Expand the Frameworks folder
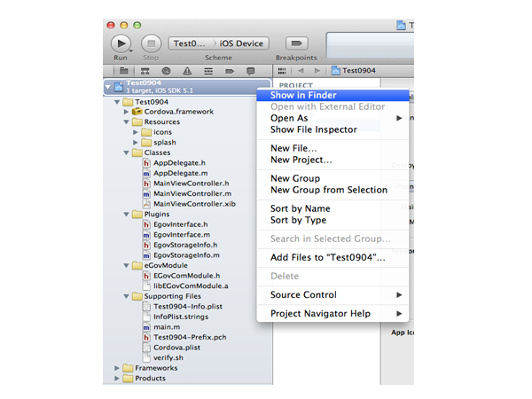Screen dimensions: 532x399 point(117,368)
